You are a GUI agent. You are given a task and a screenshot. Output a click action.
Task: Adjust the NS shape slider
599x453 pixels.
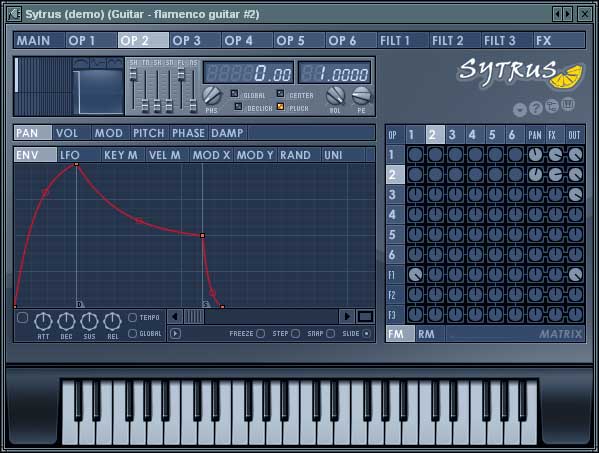[193, 105]
